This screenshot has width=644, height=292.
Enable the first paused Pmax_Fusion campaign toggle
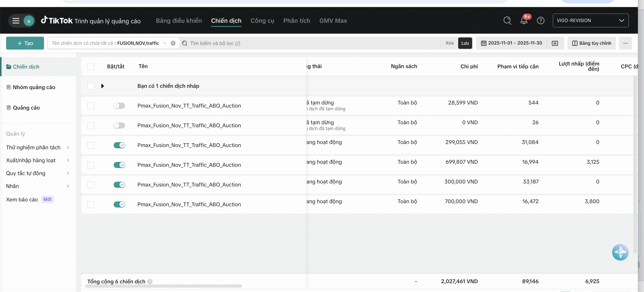tap(119, 106)
